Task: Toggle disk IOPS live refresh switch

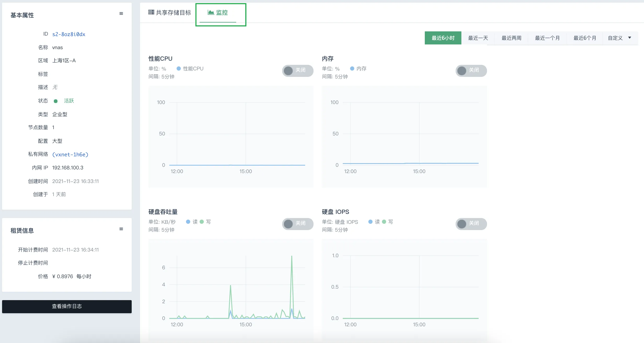Action: coord(471,224)
